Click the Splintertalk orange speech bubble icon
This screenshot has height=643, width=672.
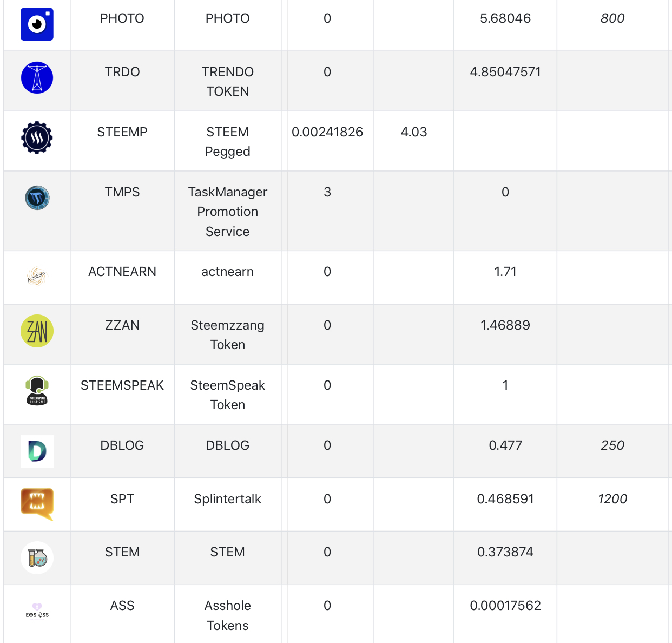tap(37, 504)
